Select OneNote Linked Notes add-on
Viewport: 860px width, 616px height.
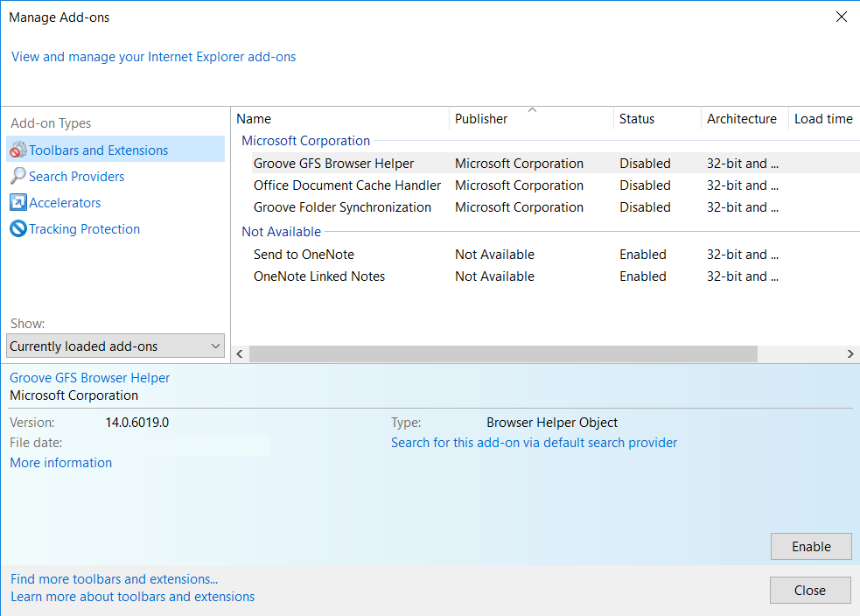pyautogui.click(x=318, y=276)
